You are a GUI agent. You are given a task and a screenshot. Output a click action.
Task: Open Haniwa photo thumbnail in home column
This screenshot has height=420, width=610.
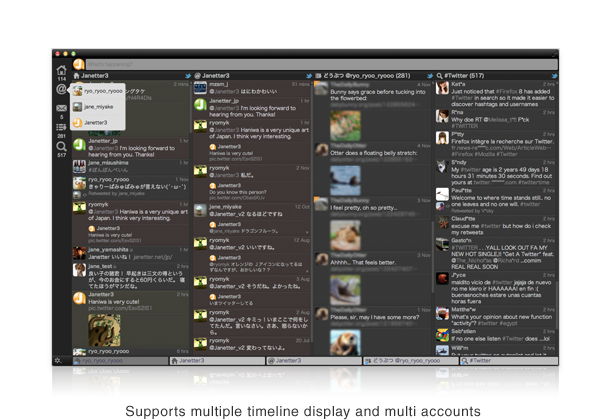(x=104, y=331)
